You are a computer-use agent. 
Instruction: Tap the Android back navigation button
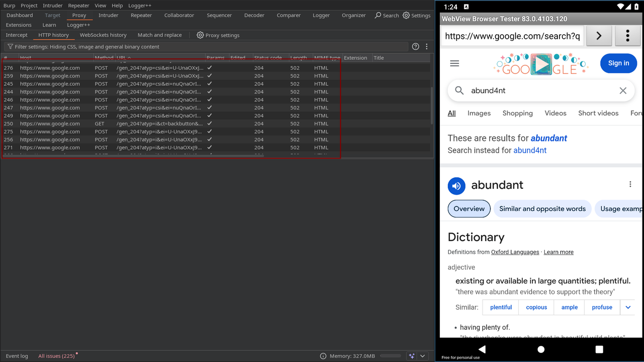tap(482, 349)
